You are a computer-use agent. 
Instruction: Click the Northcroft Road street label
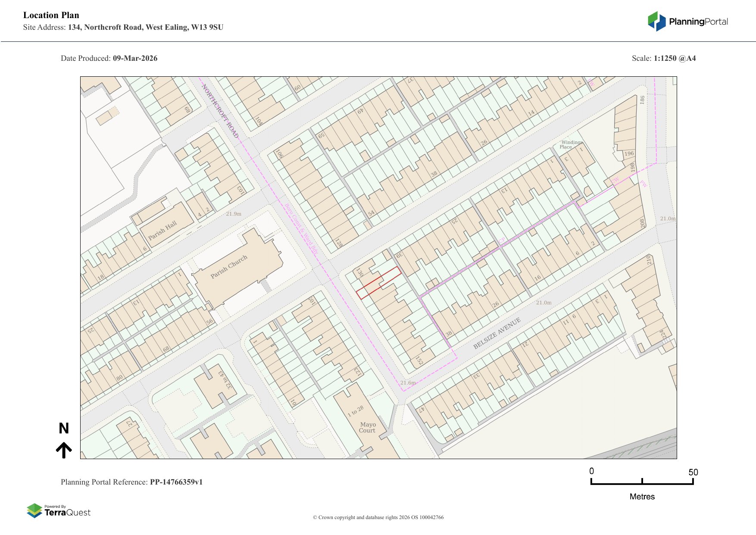pyautogui.click(x=220, y=111)
